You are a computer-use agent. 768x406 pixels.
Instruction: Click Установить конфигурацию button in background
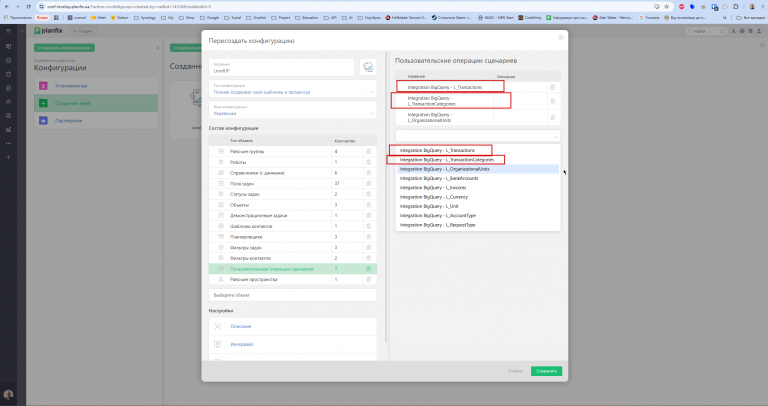64,48
